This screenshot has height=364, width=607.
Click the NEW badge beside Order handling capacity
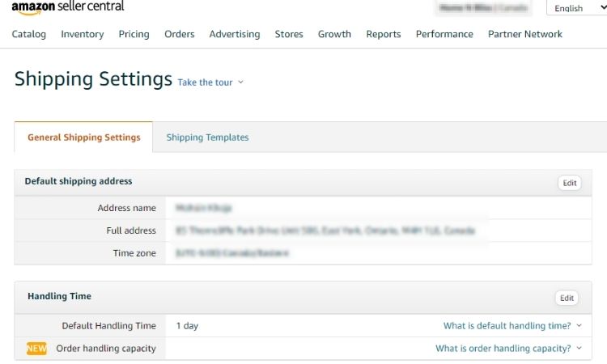click(x=36, y=349)
